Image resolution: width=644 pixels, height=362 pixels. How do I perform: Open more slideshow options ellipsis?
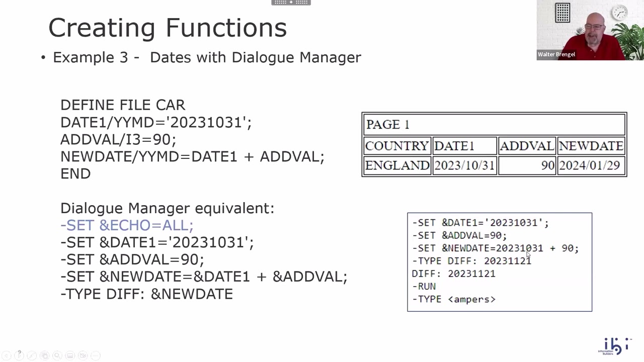coord(96,356)
